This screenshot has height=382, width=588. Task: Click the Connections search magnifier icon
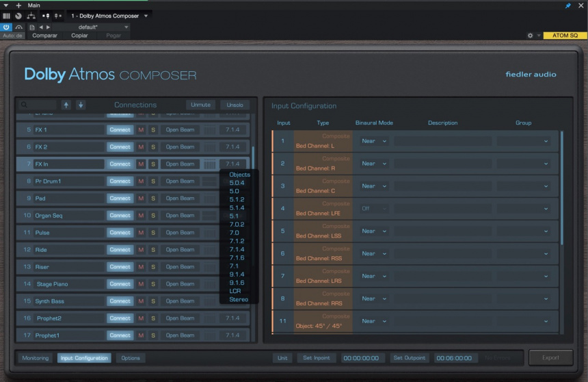click(25, 105)
